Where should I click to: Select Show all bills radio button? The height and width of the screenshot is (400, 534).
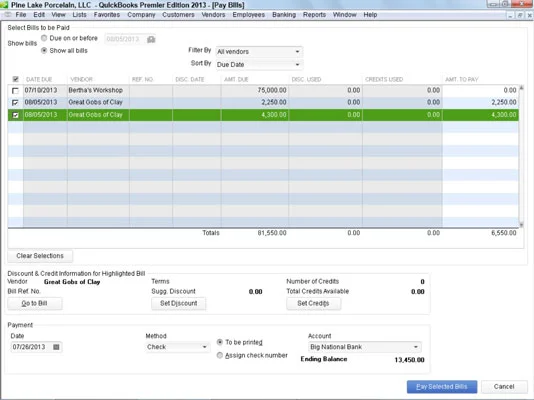[x=44, y=50]
